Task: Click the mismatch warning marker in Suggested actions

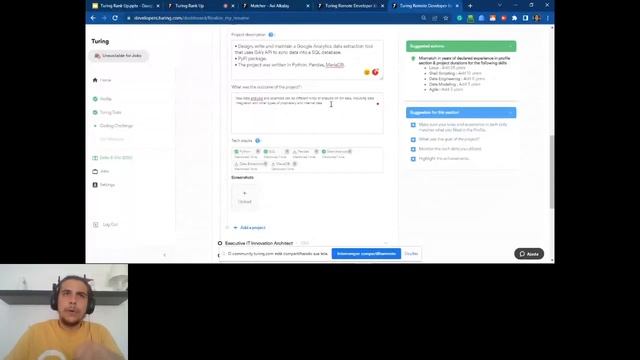Action: (x=413, y=59)
